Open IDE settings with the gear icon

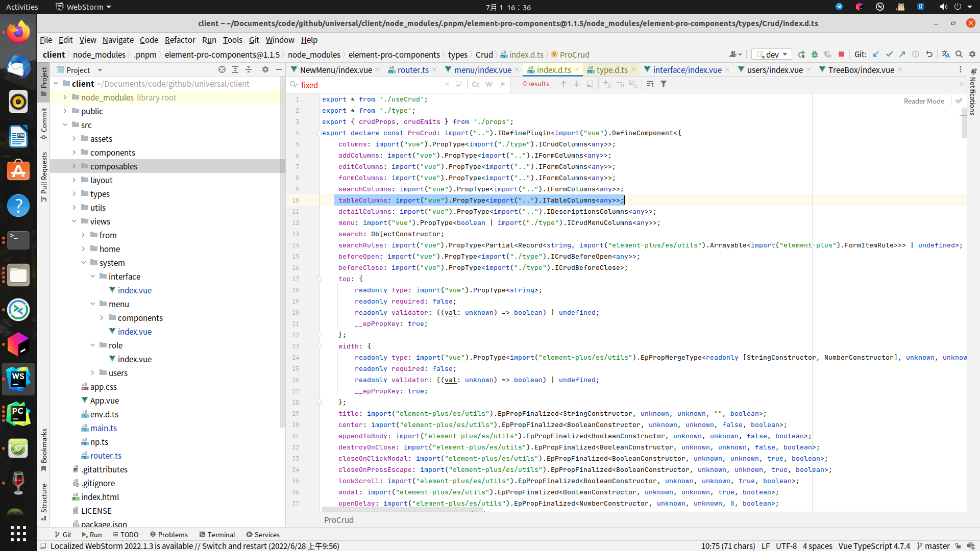coord(972,54)
